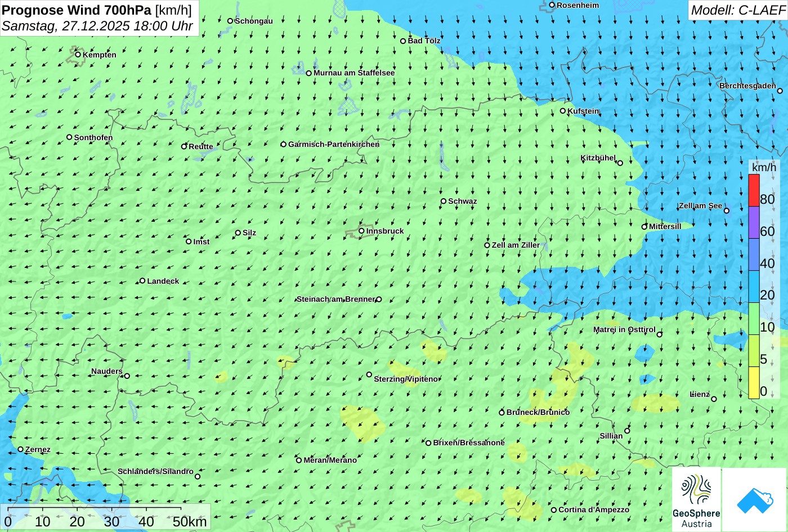Click the 'Modell: C-LAEF' label
This screenshot has width=788, height=532.
pyautogui.click(x=737, y=10)
